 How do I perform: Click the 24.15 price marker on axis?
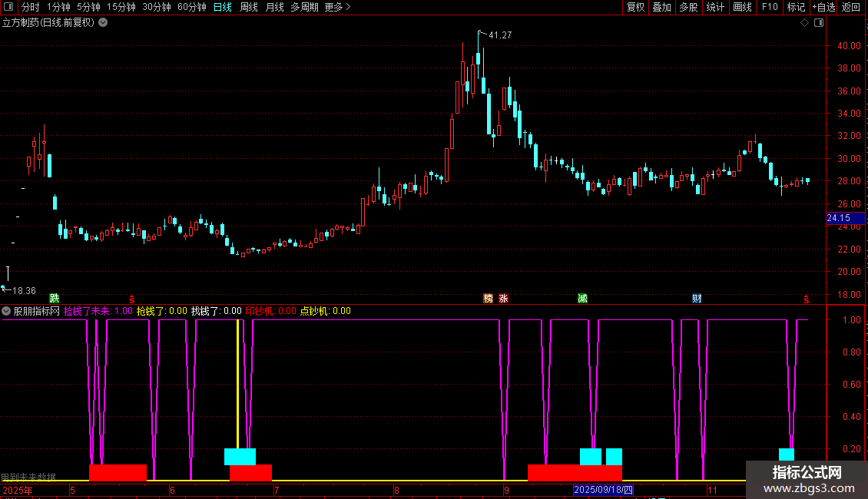pos(845,218)
